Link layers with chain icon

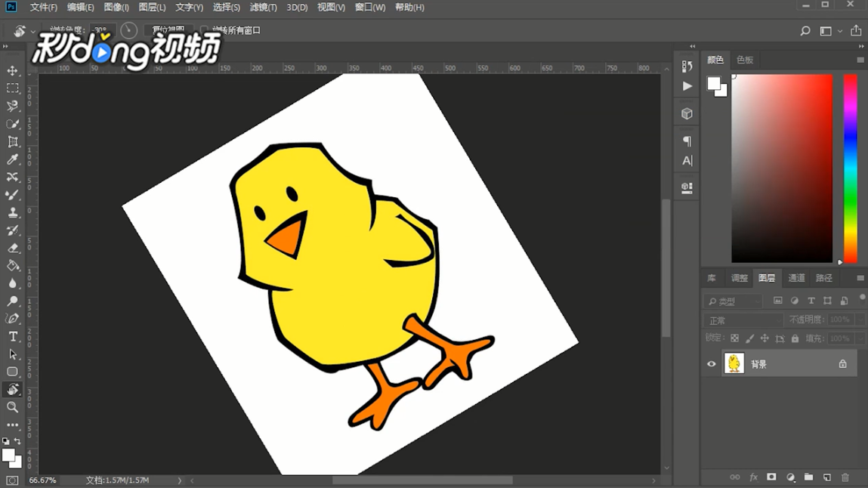(734, 477)
